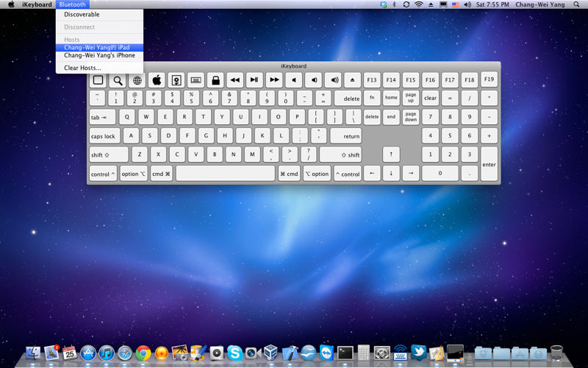This screenshot has height=368, width=588.
Task: Click the left control key
Action: click(103, 174)
